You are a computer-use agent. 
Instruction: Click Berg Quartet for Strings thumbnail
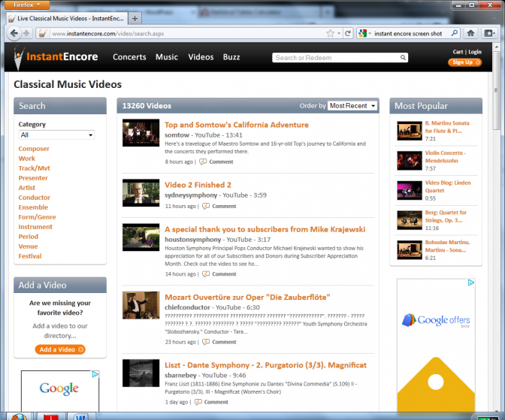coord(410,220)
